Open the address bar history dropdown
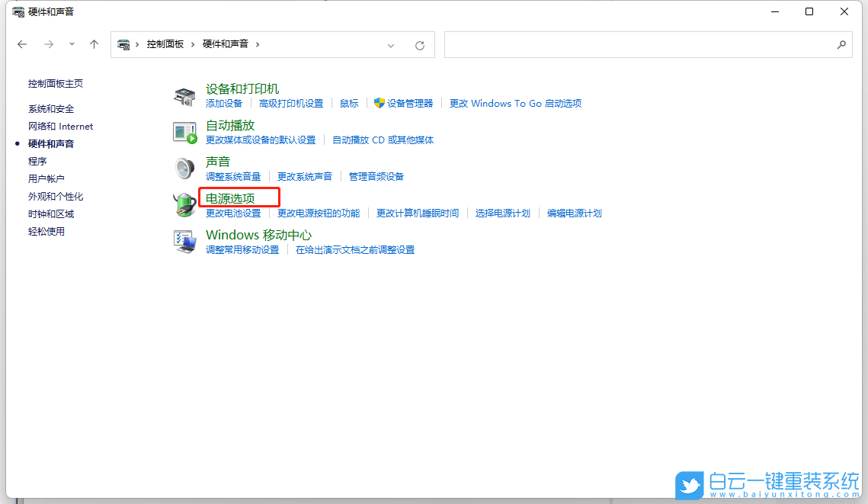 pyautogui.click(x=391, y=44)
